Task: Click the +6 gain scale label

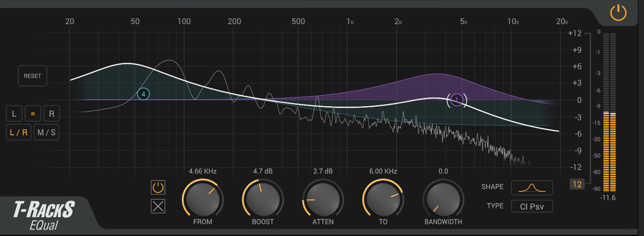Action: (x=576, y=67)
